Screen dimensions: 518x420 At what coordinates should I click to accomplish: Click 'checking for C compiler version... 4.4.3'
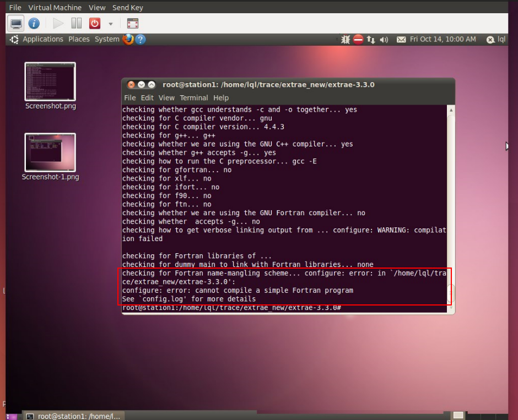[203, 127]
